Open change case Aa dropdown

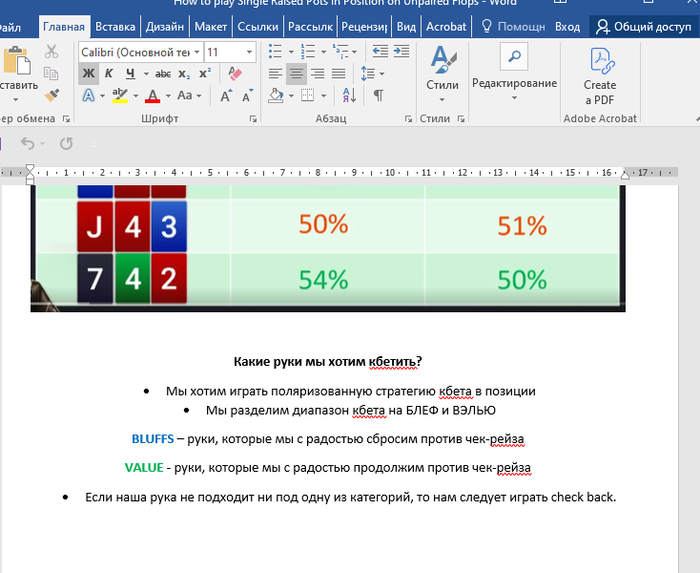click(189, 96)
